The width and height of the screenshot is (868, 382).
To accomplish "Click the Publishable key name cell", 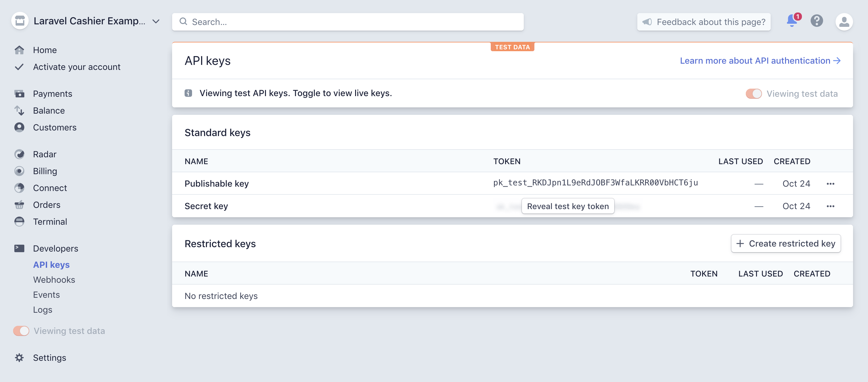I will tap(217, 184).
